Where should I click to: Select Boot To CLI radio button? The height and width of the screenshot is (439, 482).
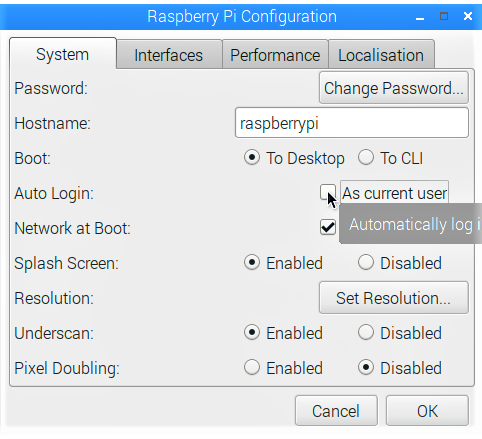click(366, 158)
